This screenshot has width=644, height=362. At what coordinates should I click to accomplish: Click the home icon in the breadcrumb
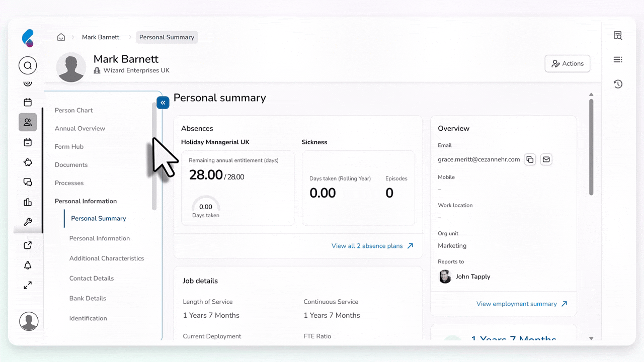coord(61,37)
